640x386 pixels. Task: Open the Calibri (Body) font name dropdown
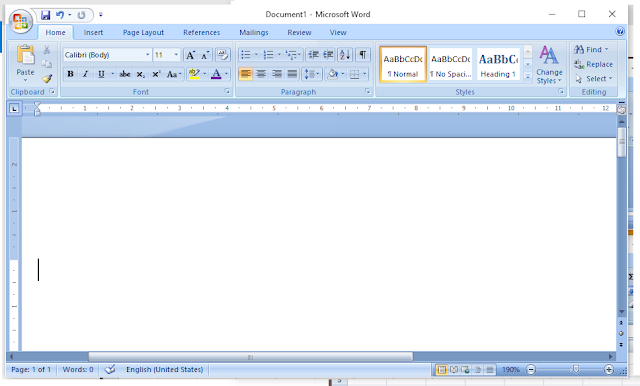pyautogui.click(x=147, y=55)
